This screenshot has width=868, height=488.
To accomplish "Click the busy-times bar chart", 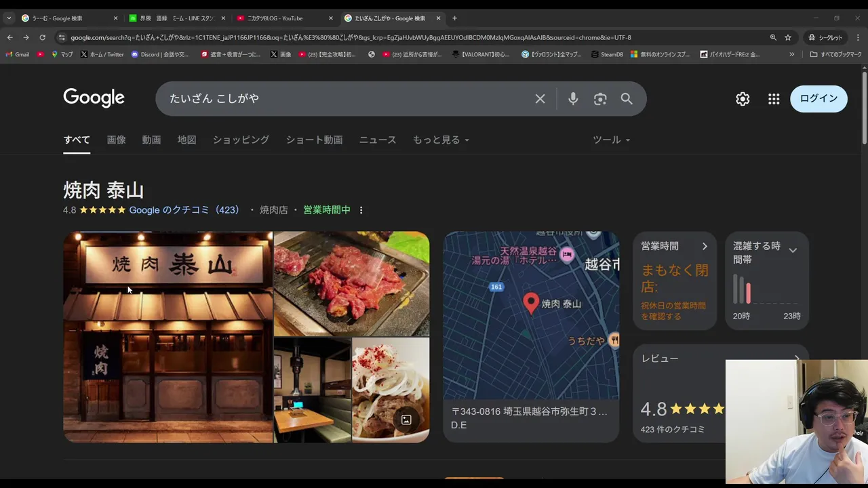I will [766, 289].
